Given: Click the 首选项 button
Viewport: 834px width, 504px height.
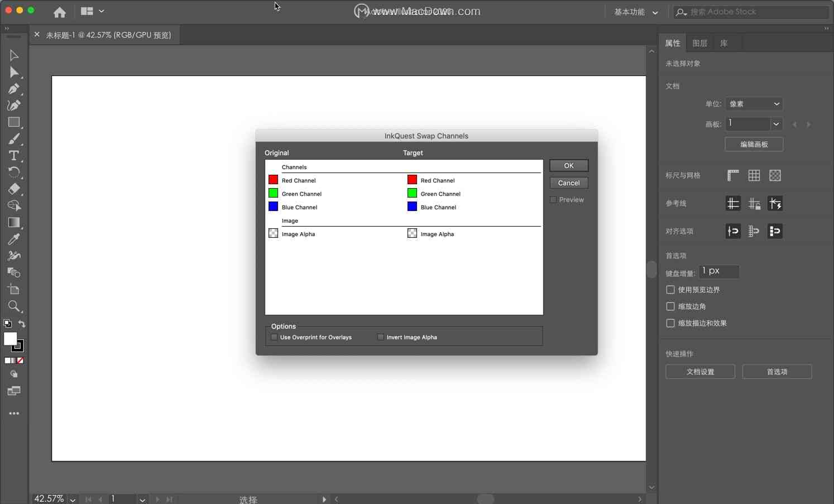Looking at the screenshot, I should point(777,372).
